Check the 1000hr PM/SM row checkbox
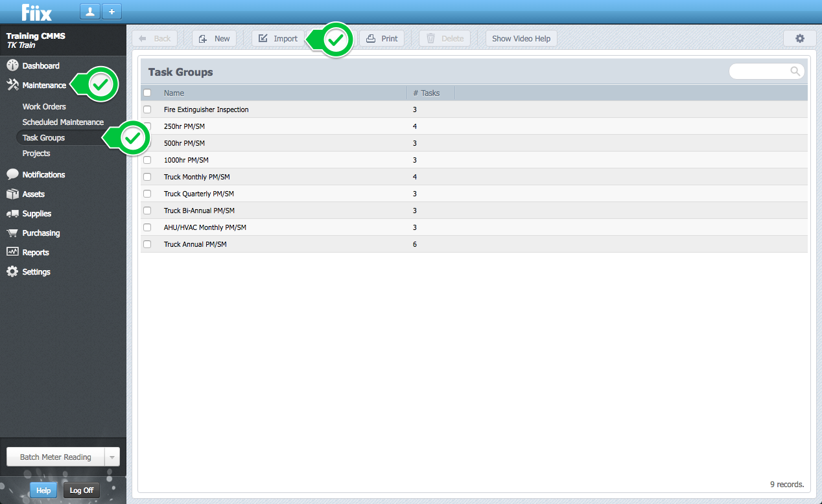The width and height of the screenshot is (822, 504). [147, 160]
